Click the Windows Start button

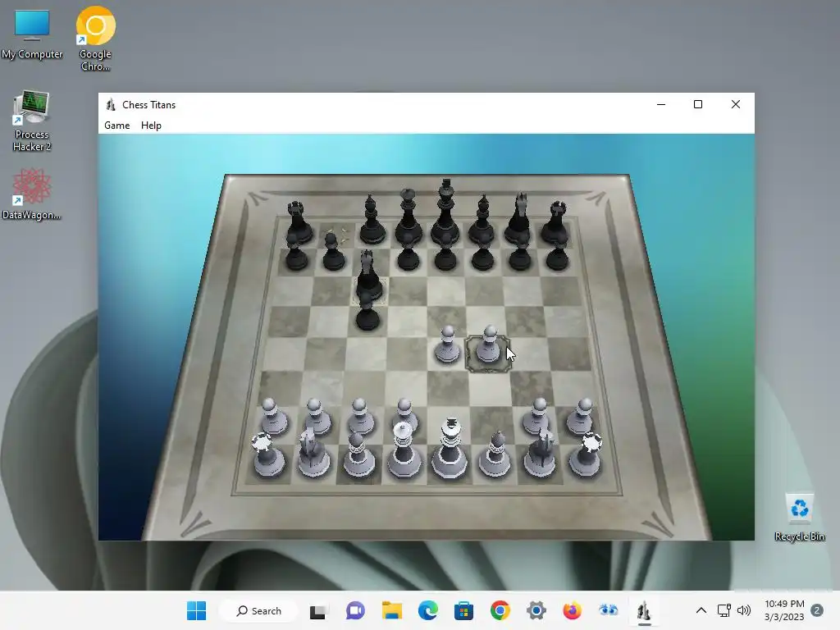pos(197,610)
